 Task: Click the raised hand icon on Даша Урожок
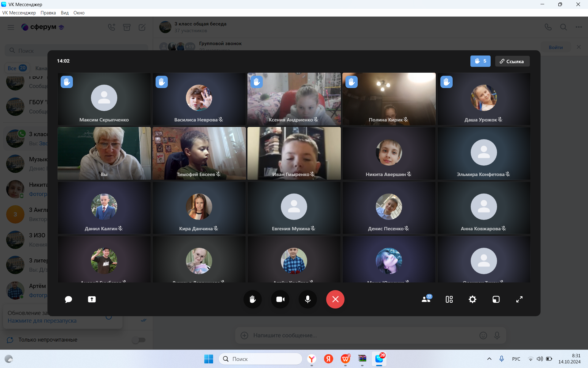(447, 82)
